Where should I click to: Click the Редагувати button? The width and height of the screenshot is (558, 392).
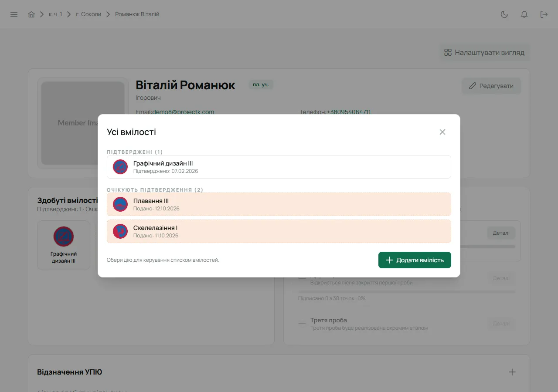coord(491,86)
